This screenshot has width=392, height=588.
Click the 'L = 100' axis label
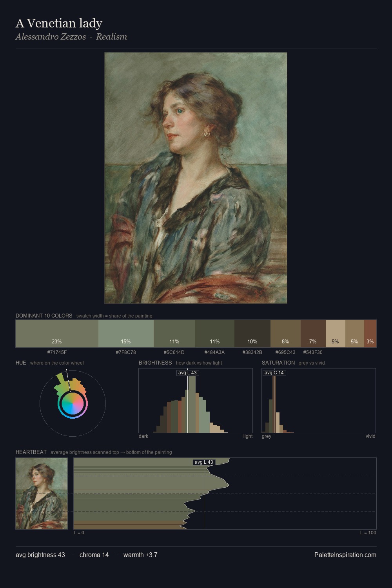[368, 533]
